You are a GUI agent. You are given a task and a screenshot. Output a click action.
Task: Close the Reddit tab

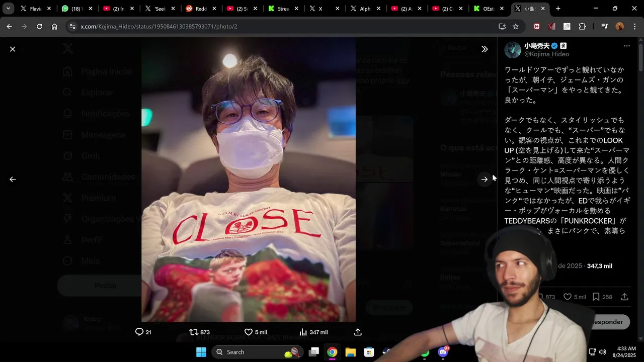[214, 9]
